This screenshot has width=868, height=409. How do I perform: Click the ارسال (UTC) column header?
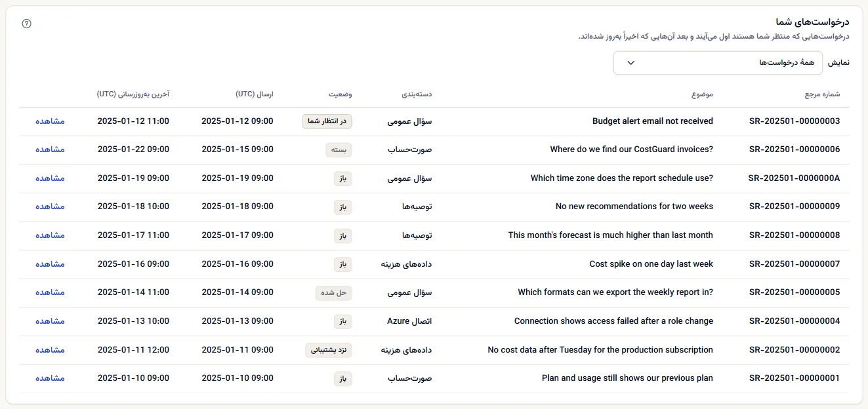pos(255,94)
